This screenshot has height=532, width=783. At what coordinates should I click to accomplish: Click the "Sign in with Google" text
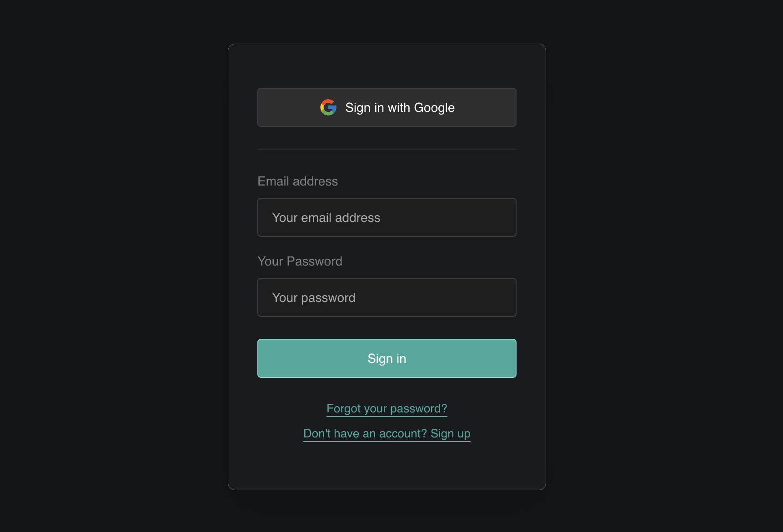point(400,107)
